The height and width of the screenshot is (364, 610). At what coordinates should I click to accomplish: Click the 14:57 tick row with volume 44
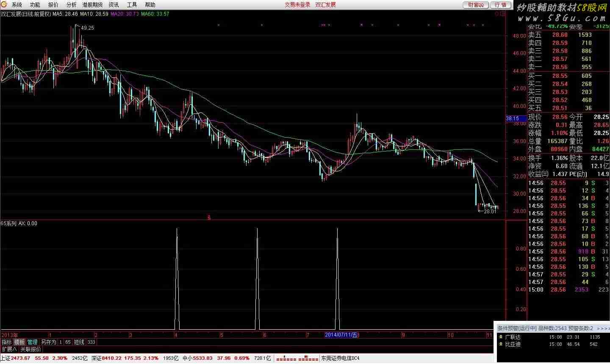click(x=568, y=282)
